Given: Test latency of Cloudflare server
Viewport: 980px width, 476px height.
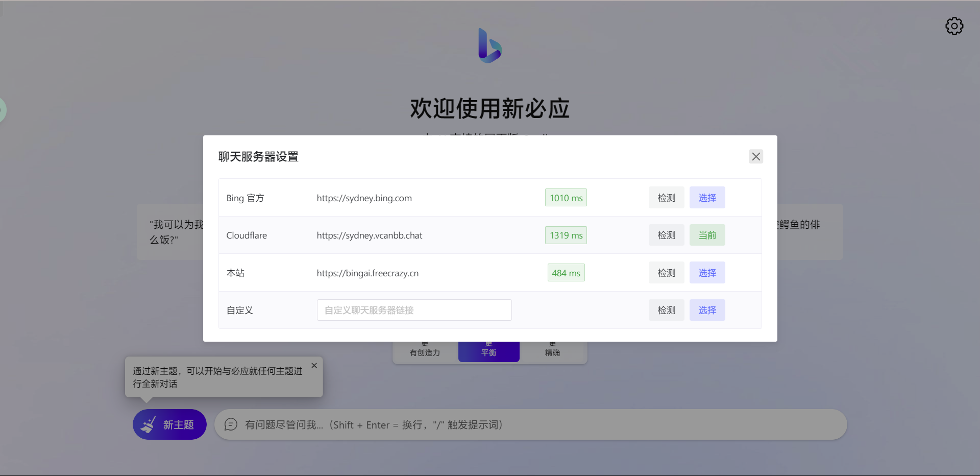Looking at the screenshot, I should click(666, 235).
